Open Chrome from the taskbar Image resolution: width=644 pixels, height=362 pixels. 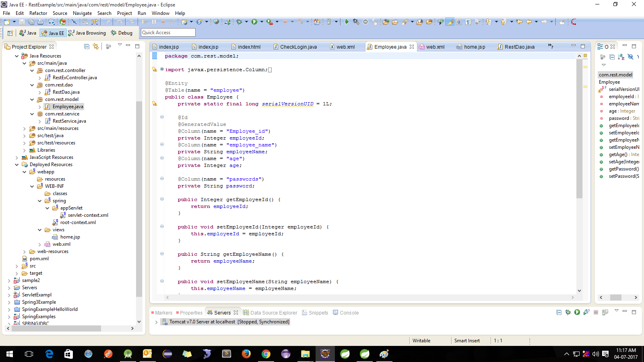266,354
